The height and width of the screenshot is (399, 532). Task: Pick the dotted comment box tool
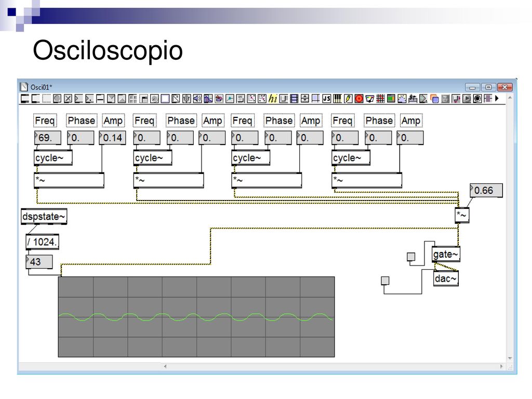coord(46,99)
